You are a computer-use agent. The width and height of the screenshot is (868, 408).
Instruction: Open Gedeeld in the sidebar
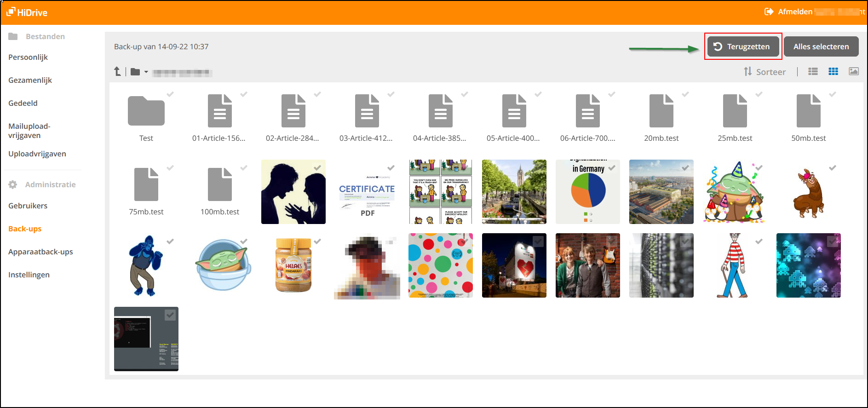pyautogui.click(x=23, y=103)
